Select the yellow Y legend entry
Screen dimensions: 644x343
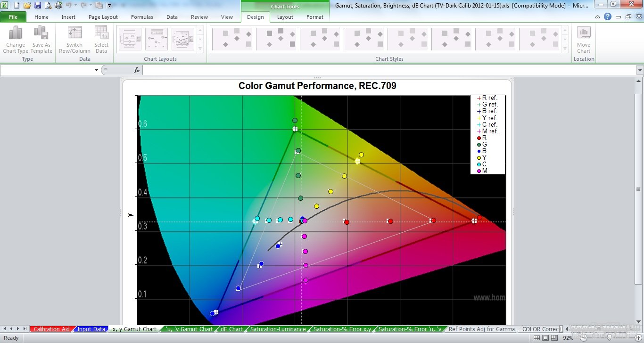482,158
